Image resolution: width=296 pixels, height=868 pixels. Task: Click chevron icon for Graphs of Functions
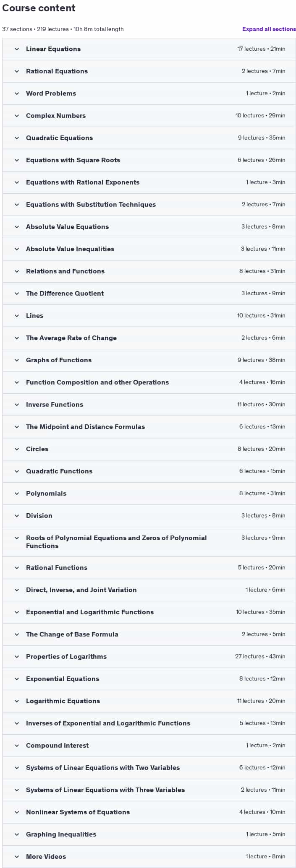point(17,360)
